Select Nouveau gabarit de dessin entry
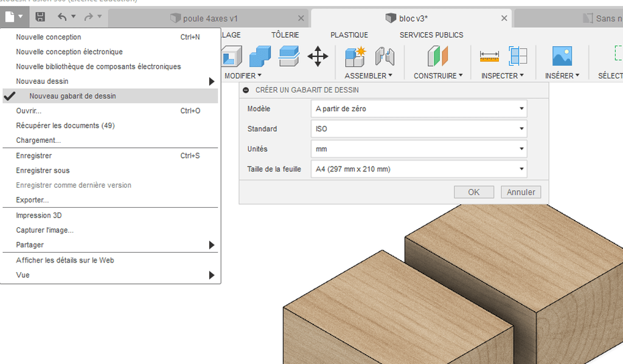This screenshot has height=364, width=623. point(110,95)
